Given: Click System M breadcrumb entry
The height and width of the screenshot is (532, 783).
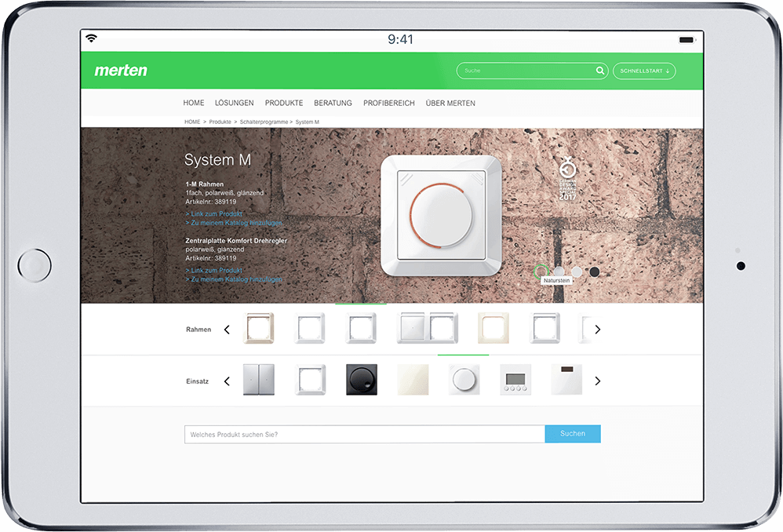Looking at the screenshot, I should click(x=307, y=122).
